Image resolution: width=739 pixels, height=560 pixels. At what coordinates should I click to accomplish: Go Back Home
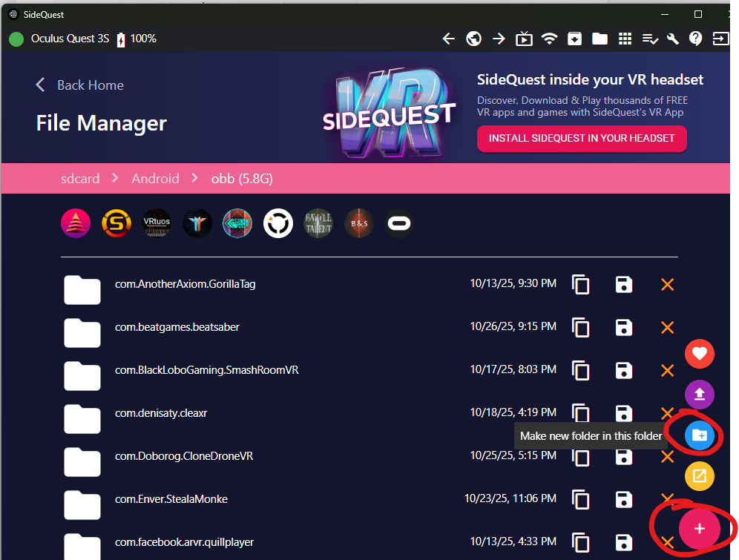[x=79, y=85]
